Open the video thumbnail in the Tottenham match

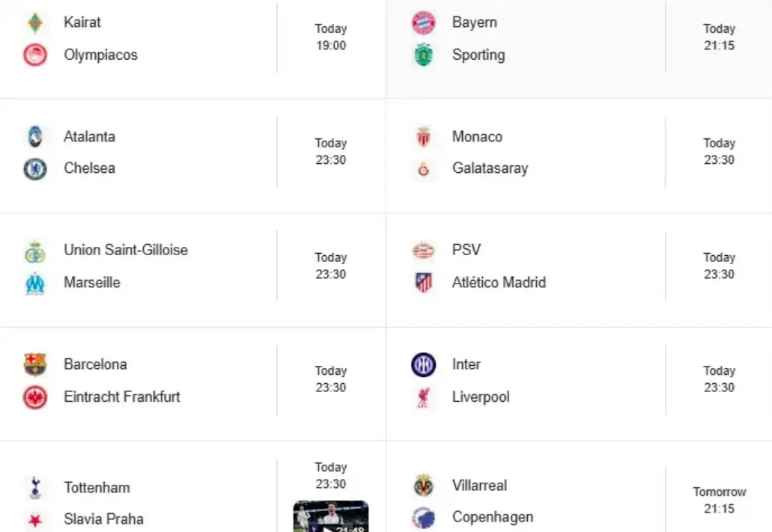click(330, 518)
